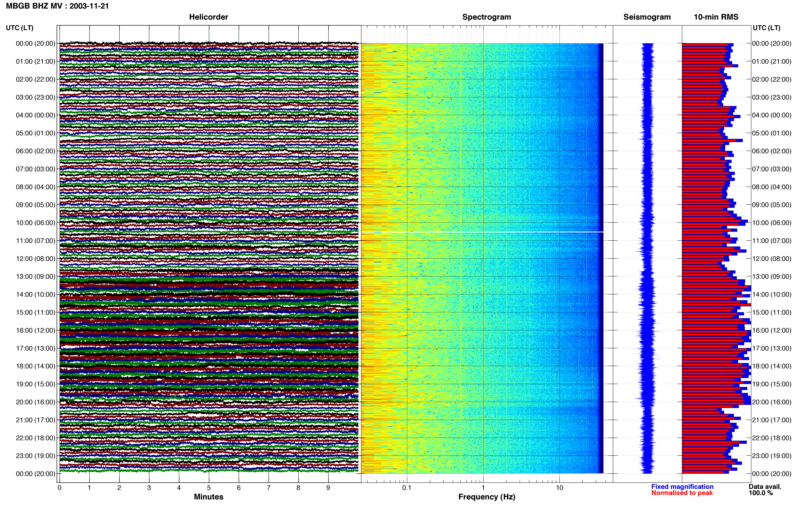Click '14:00 (10:00)' on the RMS-side time axis
The image size is (812, 508).
[772, 294]
